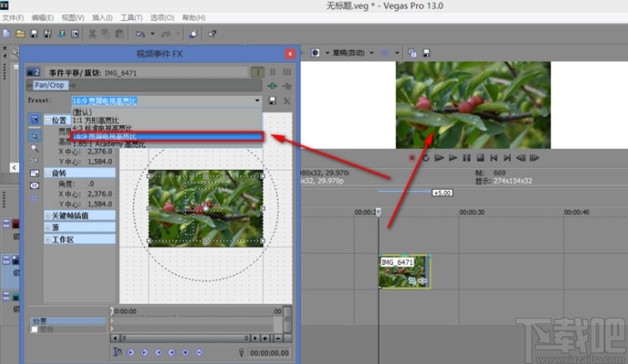Select the Pan/Crop chain item
This screenshot has width=628, height=364.
click(x=49, y=85)
